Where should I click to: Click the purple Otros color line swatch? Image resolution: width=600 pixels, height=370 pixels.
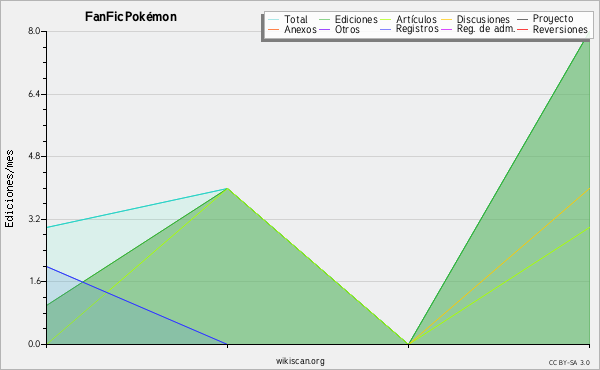[x=324, y=29]
